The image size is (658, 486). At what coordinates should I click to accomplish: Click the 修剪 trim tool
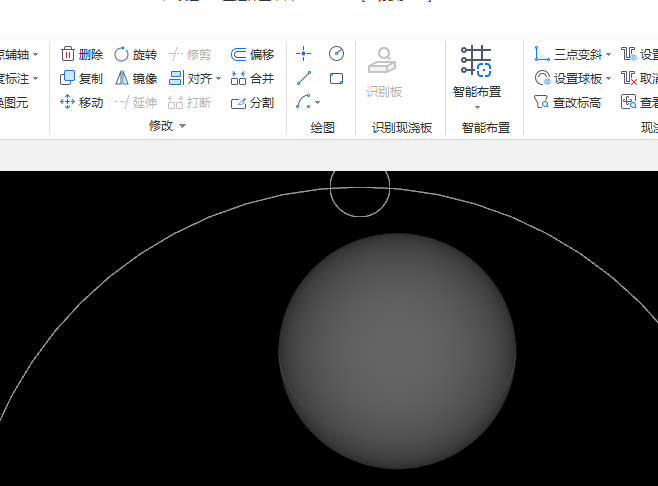pos(189,54)
